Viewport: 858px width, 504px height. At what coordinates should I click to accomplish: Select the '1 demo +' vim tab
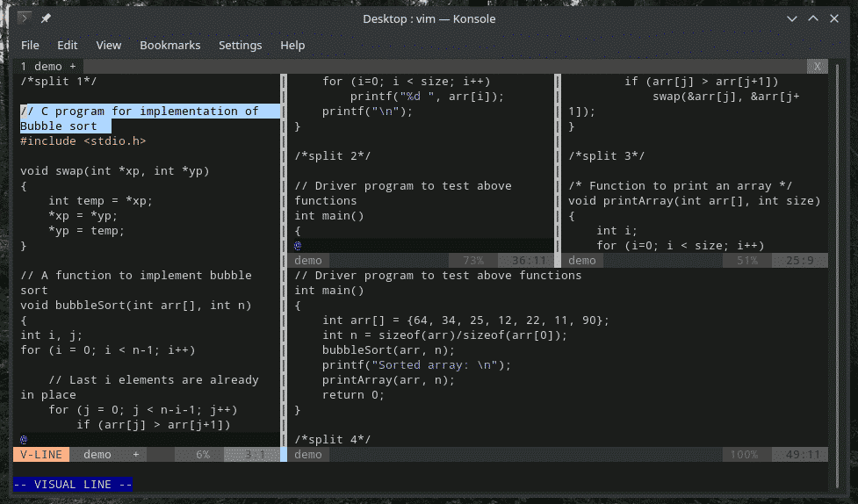[x=48, y=66]
